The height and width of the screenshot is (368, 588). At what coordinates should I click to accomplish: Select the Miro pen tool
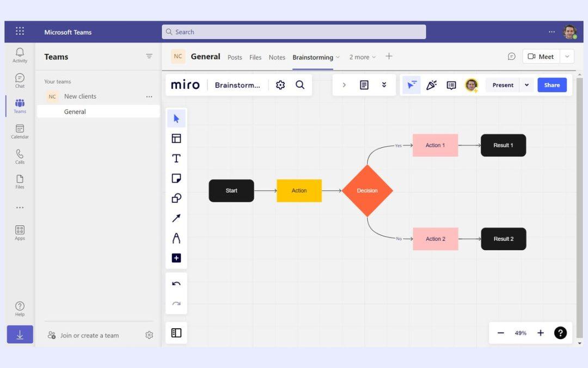coord(176,238)
